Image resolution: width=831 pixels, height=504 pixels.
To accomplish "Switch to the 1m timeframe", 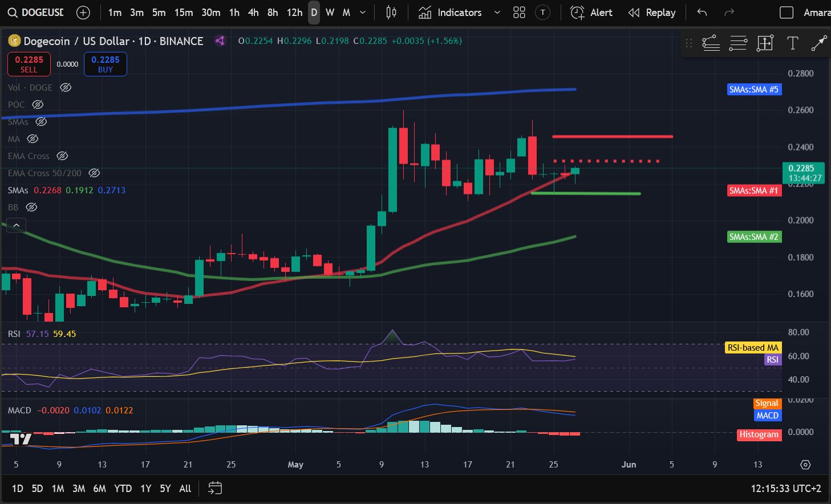I will 115,13.
